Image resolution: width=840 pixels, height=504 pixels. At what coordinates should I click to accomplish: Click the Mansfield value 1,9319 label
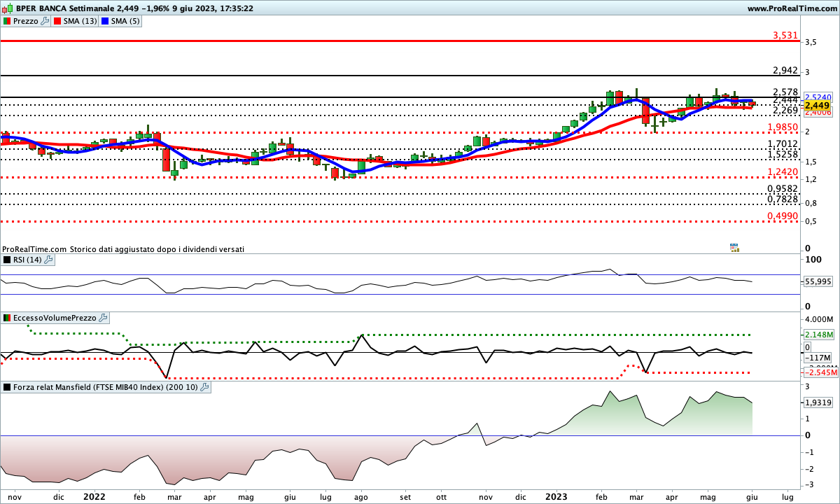[818, 402]
